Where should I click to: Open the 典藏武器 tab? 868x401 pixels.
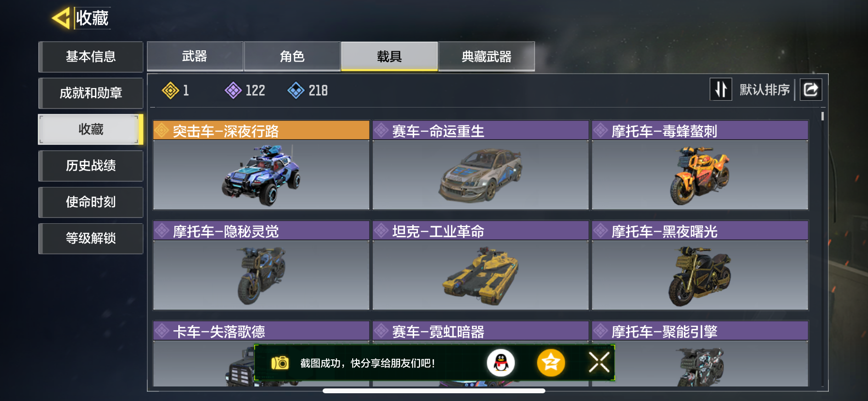(487, 57)
